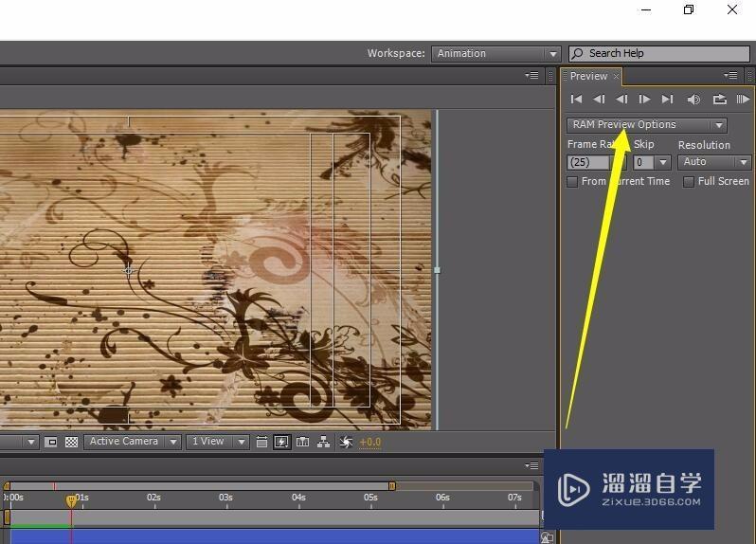The width and height of the screenshot is (756, 544).
Task: Click current time indicator on timeline
Action: tap(71, 501)
